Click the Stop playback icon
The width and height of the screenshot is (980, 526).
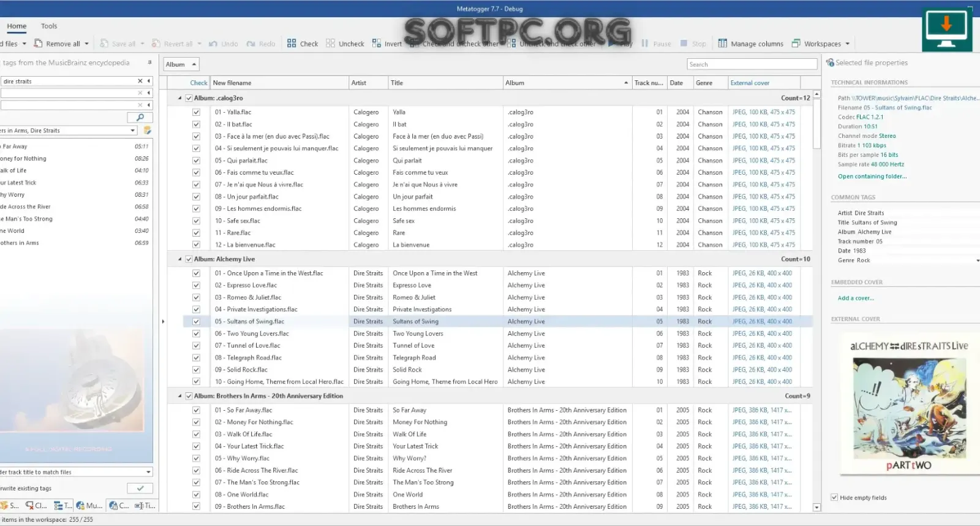(x=684, y=44)
